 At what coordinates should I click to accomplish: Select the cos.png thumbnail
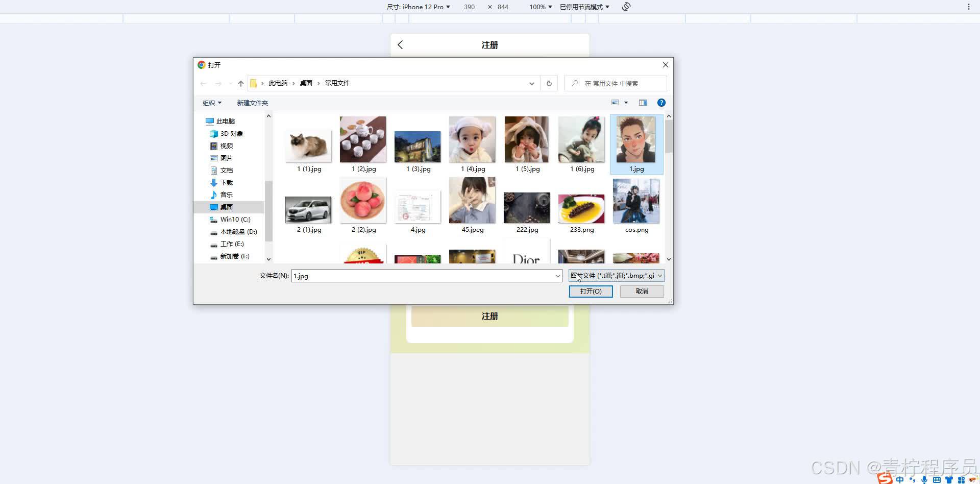click(636, 201)
